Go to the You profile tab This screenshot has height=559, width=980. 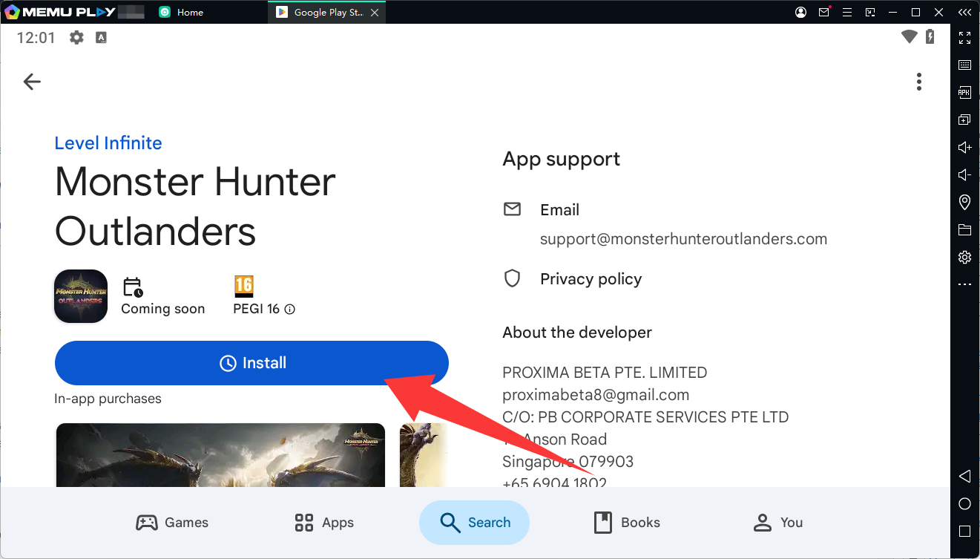[x=778, y=523]
